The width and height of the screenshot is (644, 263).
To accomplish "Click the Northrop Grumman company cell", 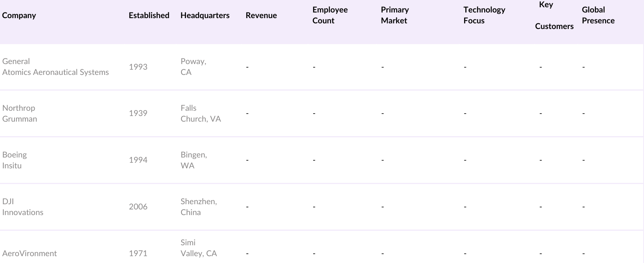I will [x=20, y=114].
